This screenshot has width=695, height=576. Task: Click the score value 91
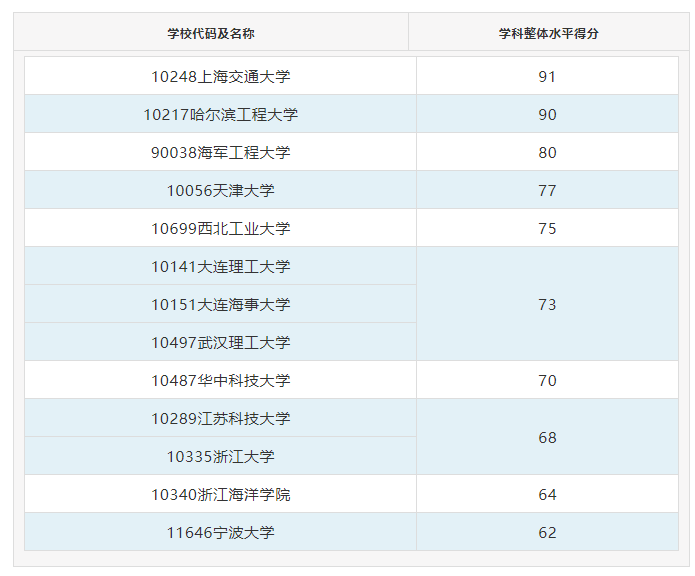coord(547,77)
